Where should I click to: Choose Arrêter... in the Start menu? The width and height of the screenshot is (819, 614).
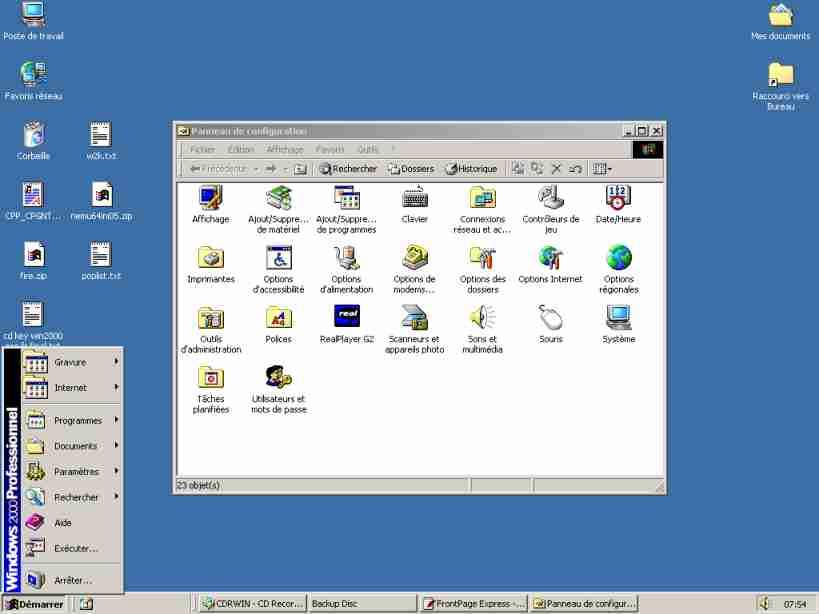pyautogui.click(x=72, y=580)
